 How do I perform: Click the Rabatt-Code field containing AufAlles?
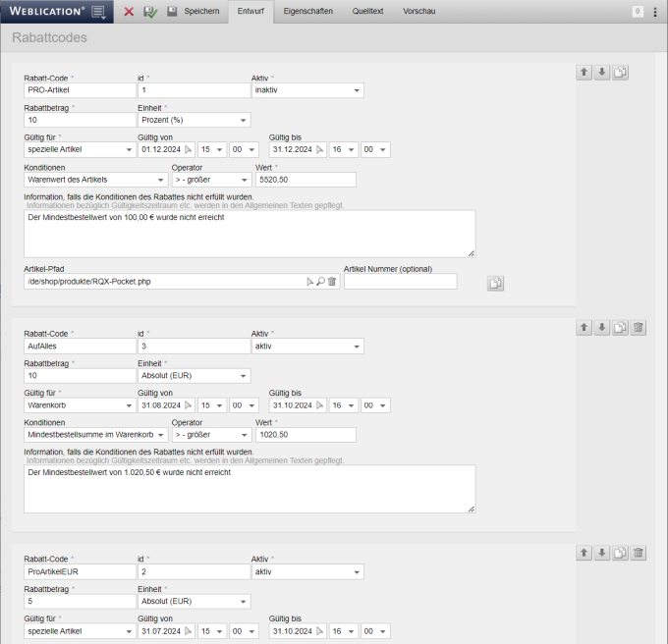tap(80, 346)
